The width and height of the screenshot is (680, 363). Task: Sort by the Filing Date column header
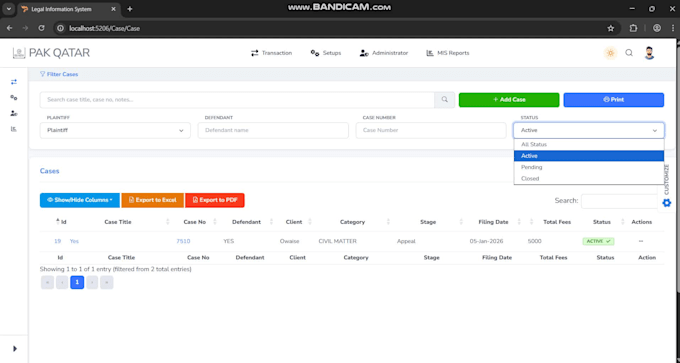click(x=493, y=222)
